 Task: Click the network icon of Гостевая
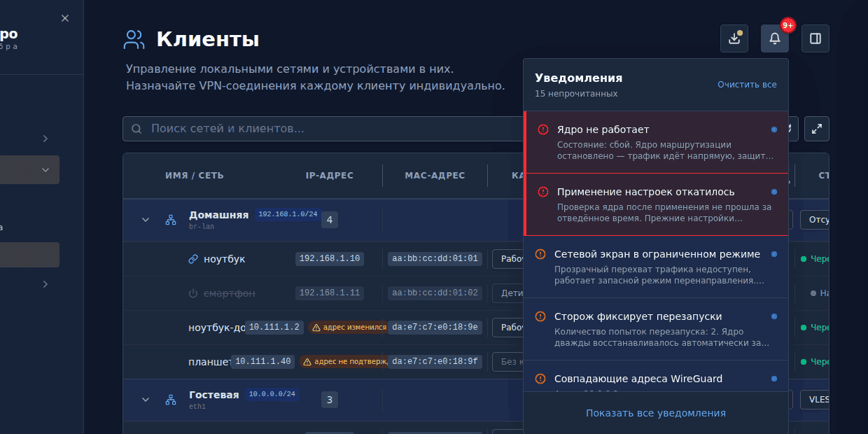coord(171,400)
